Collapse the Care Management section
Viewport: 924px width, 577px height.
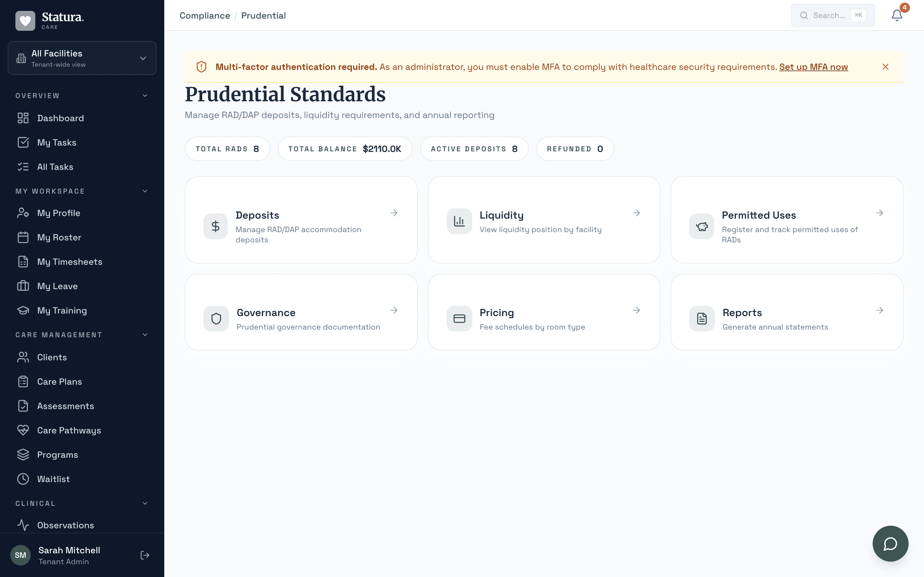tap(144, 334)
